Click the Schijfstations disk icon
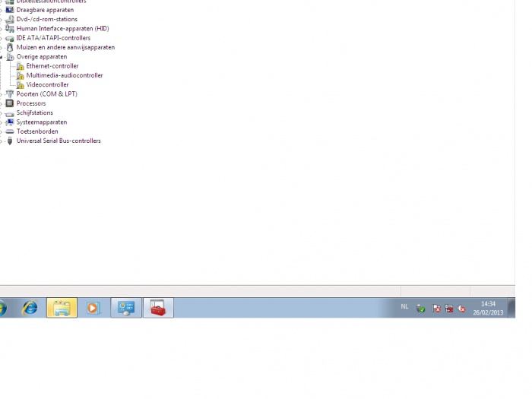532x399 pixels. pyautogui.click(x=10, y=113)
